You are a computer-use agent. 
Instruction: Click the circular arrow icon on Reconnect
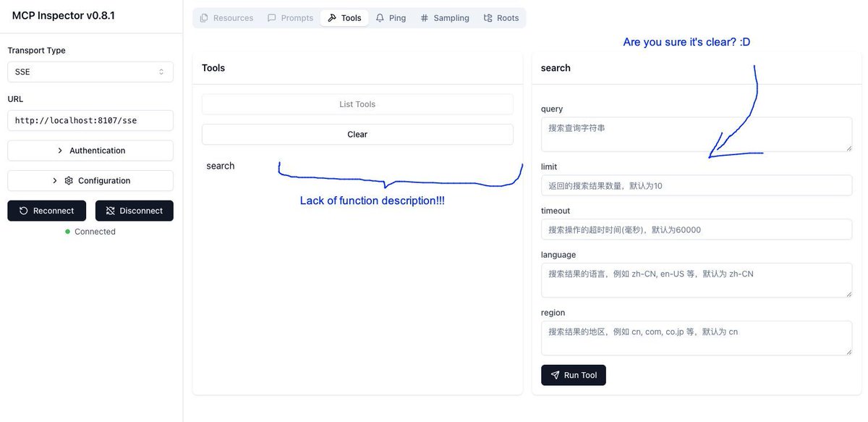coord(24,211)
